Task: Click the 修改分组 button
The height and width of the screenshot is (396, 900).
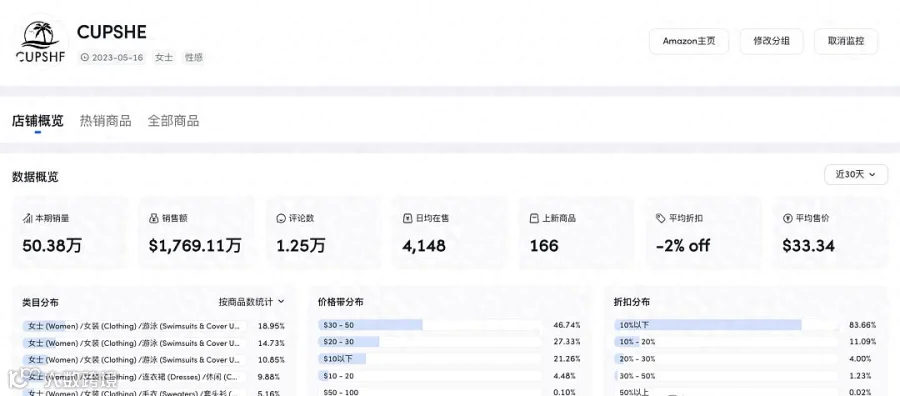Action: (x=771, y=41)
